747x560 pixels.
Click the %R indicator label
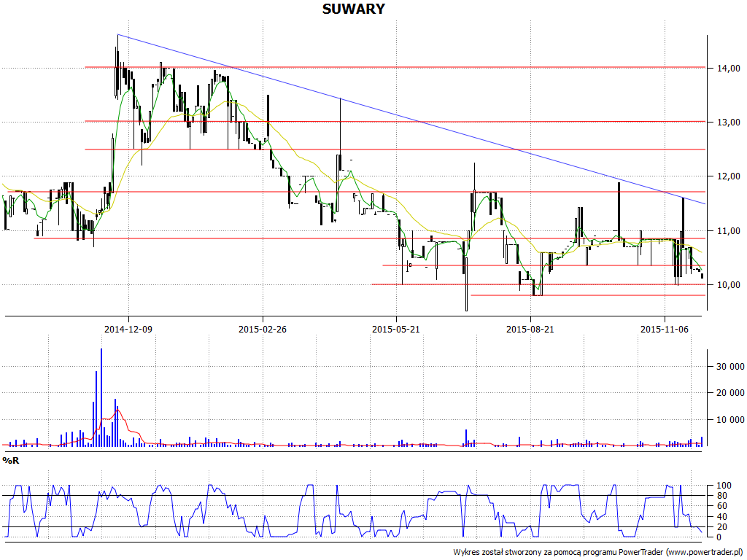10,461
